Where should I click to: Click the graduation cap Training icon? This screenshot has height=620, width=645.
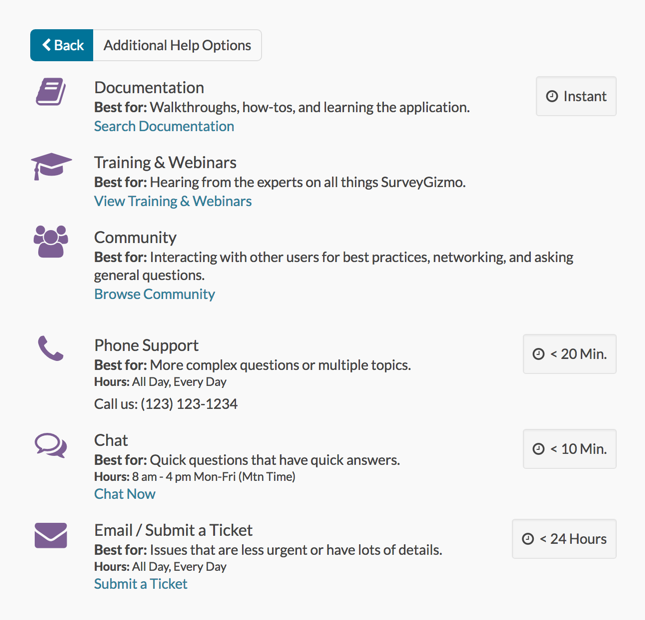[51, 166]
